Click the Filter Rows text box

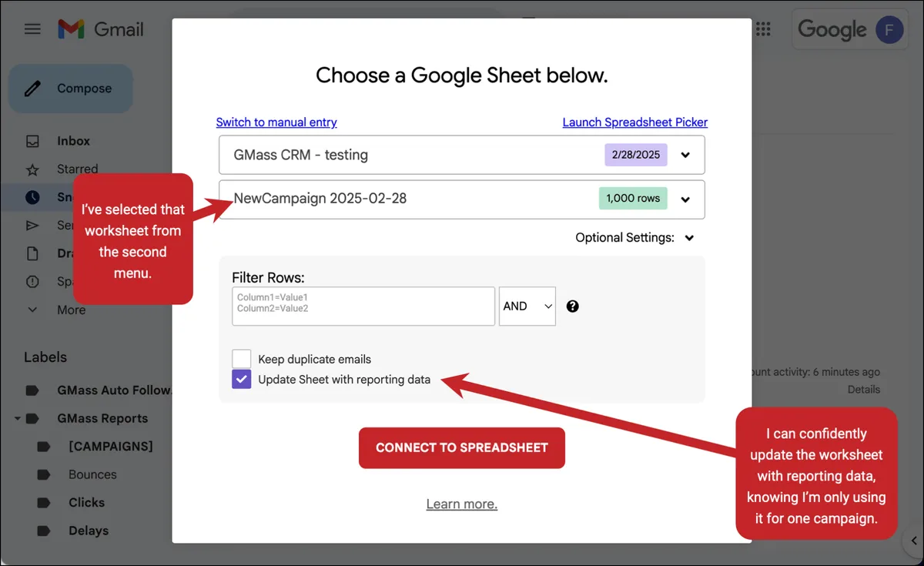click(x=363, y=306)
